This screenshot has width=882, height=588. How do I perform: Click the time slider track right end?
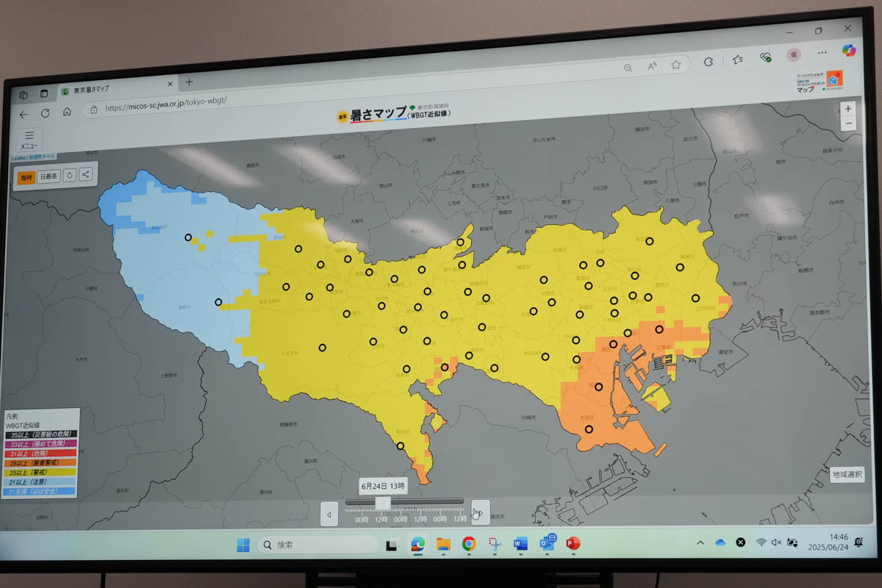pyautogui.click(x=460, y=501)
